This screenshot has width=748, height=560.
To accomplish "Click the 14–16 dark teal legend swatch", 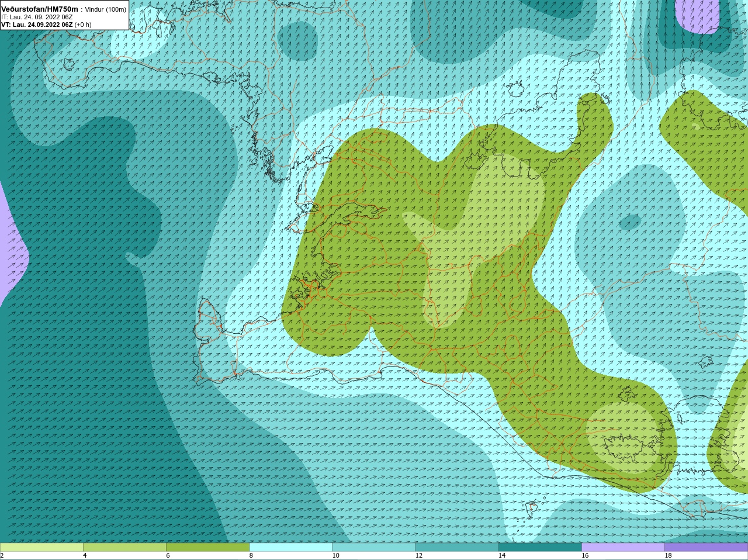I will click(x=540, y=547).
